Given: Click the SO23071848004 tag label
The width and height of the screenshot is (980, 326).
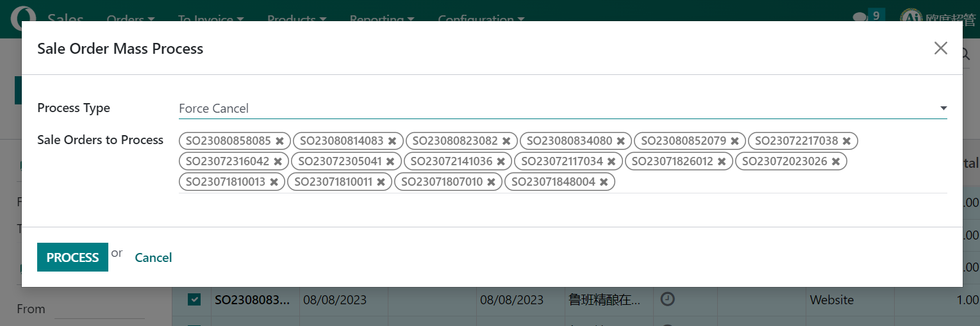Looking at the screenshot, I should 553,182.
